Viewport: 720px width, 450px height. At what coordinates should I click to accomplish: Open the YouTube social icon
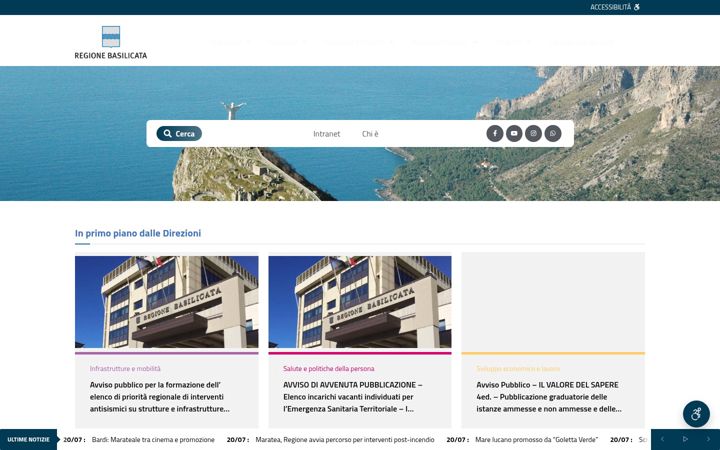pos(514,134)
